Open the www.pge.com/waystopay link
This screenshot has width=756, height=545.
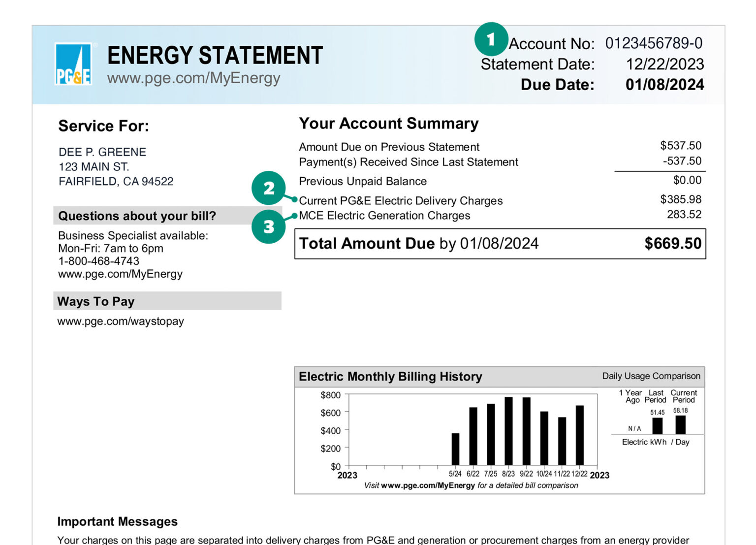click(x=121, y=321)
